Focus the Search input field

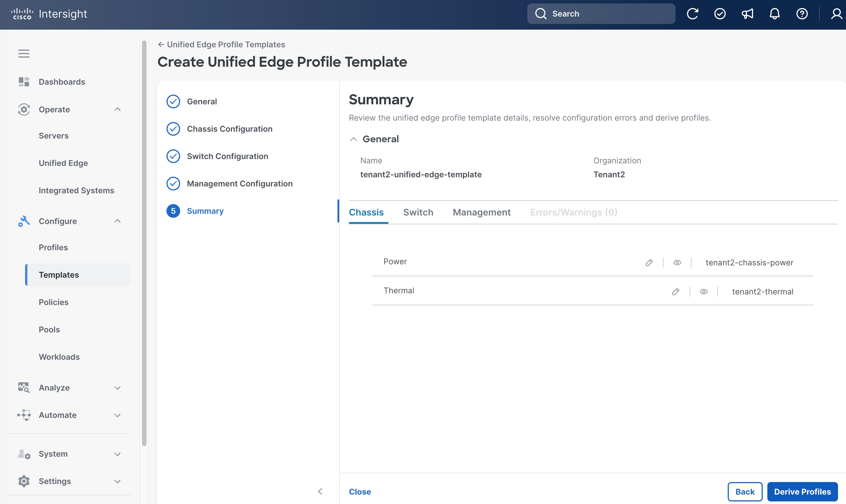point(601,14)
